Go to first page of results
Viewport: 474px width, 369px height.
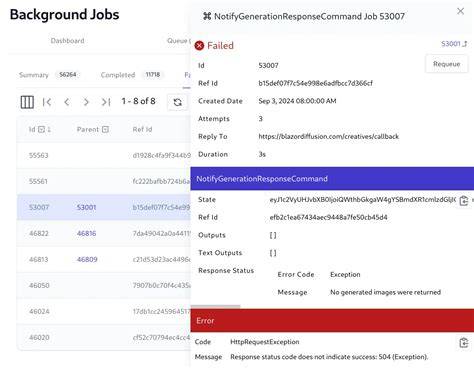47,102
